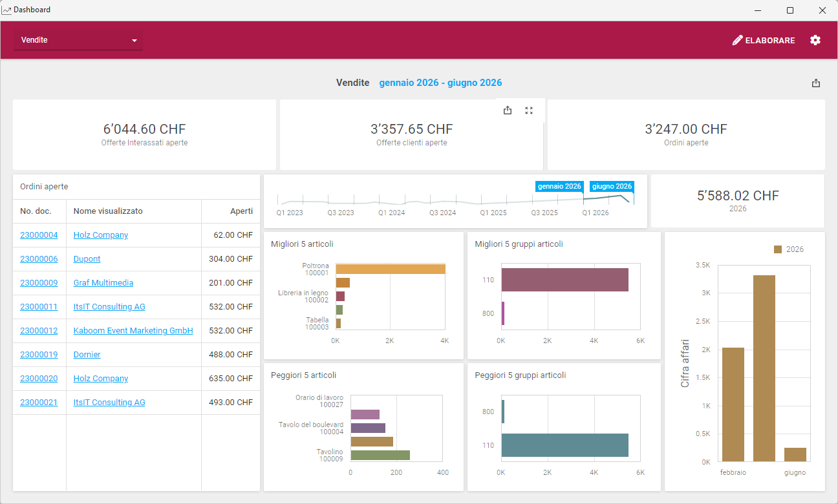Click the tallest bar in Cifra affari chart
The image size is (838, 504).
tap(764, 368)
